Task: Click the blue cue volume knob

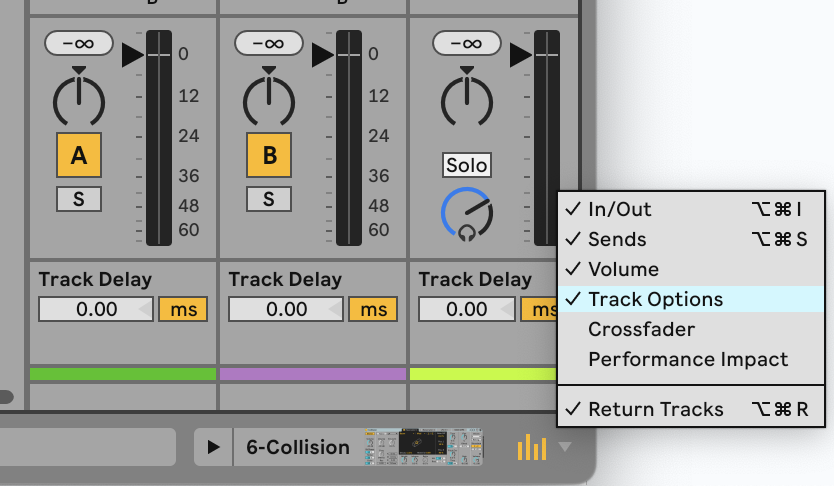Action: (467, 213)
